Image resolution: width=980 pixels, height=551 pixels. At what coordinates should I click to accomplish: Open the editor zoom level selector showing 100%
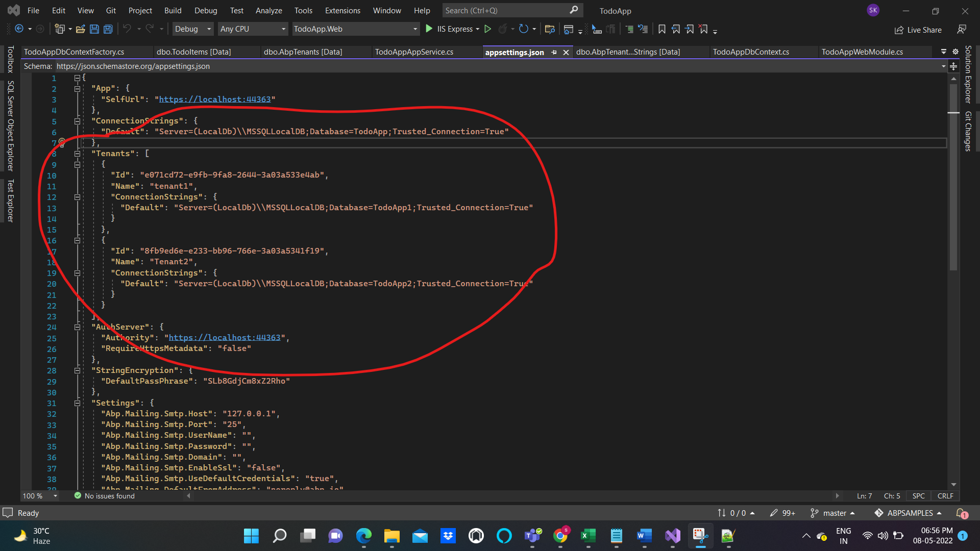click(x=39, y=495)
